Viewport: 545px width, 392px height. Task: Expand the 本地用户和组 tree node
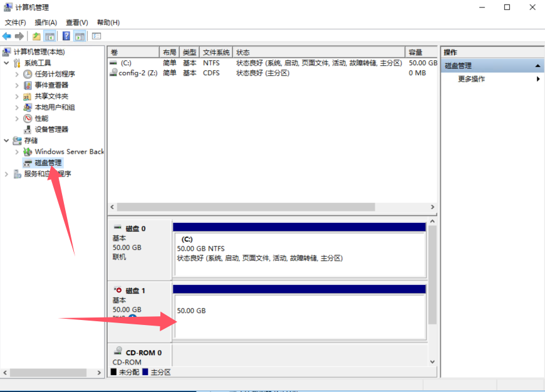click(x=16, y=107)
